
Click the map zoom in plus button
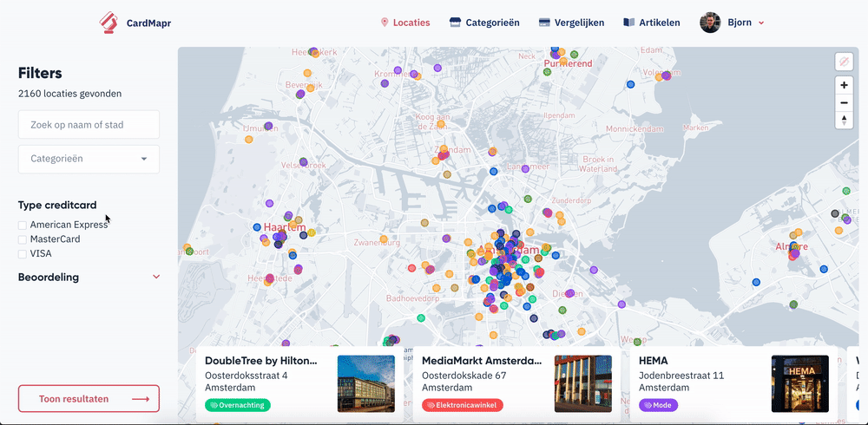click(x=844, y=85)
